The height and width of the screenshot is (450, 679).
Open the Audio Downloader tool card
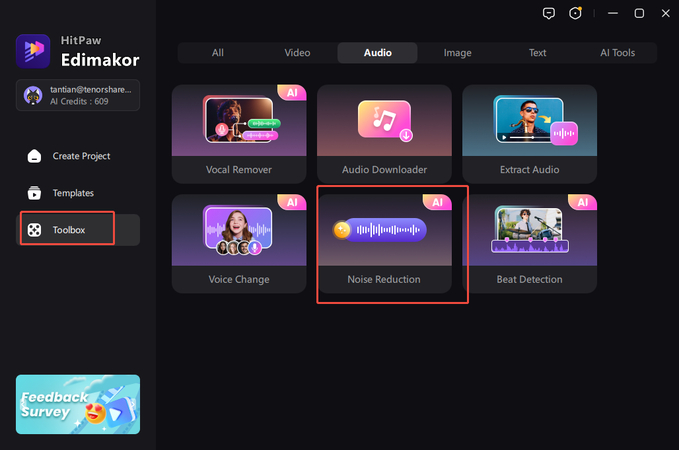384,134
